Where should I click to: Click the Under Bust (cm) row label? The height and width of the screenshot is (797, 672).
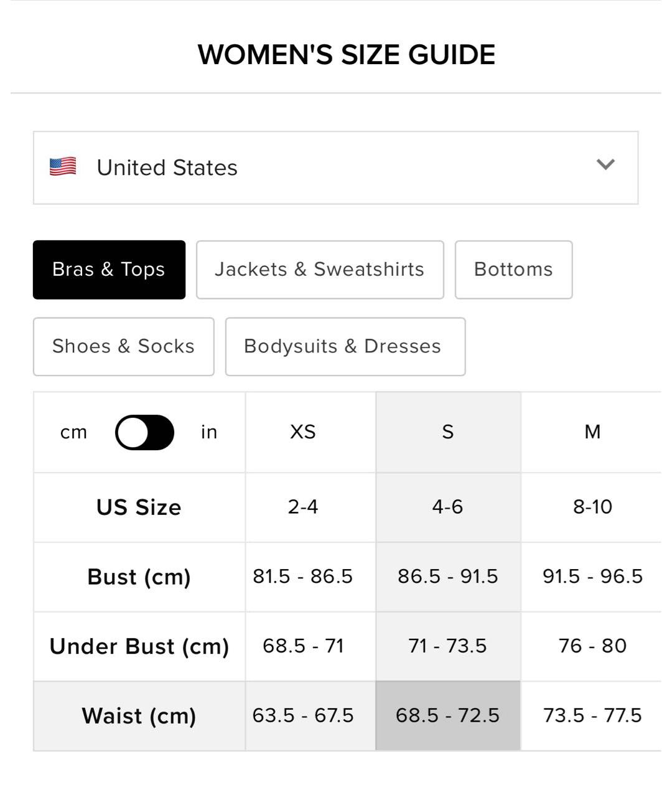(139, 646)
